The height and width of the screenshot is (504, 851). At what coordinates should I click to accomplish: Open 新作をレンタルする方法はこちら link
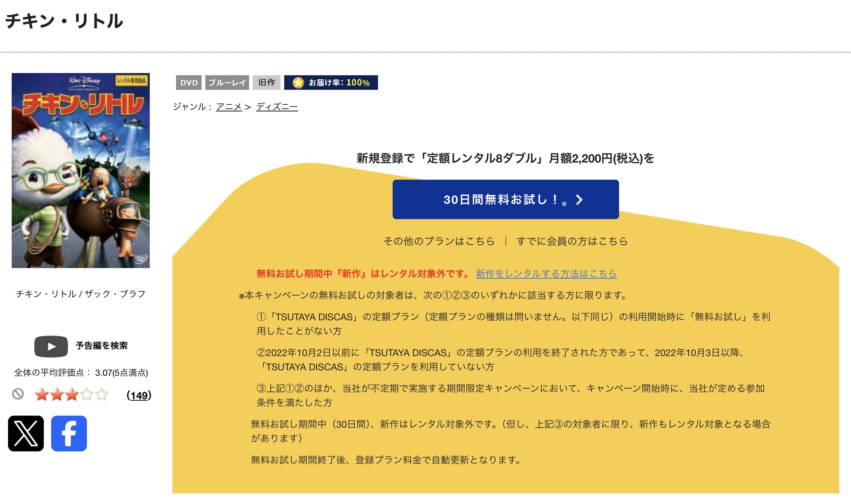[x=546, y=274]
